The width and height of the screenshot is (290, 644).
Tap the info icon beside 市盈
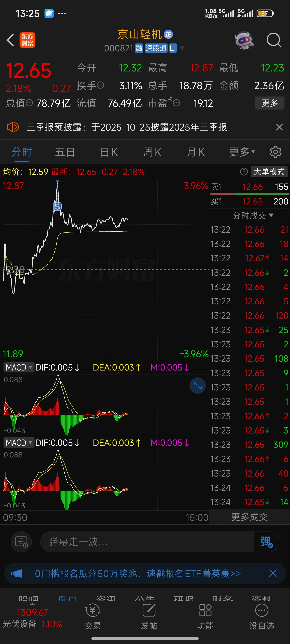pos(176,103)
